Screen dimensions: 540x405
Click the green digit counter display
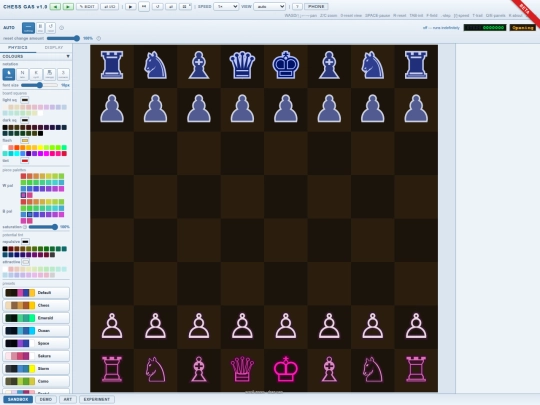click(x=485, y=28)
